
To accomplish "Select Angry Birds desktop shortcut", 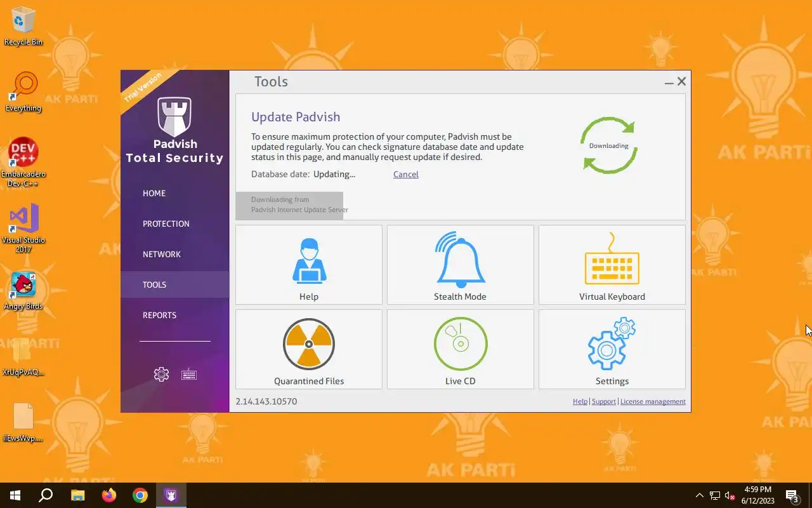I will pos(23,291).
